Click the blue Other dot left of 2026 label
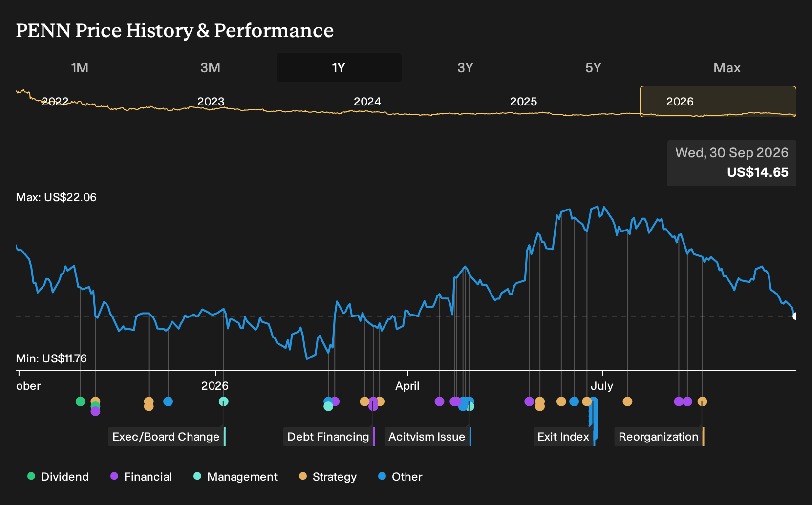The height and width of the screenshot is (505, 812). [x=168, y=401]
